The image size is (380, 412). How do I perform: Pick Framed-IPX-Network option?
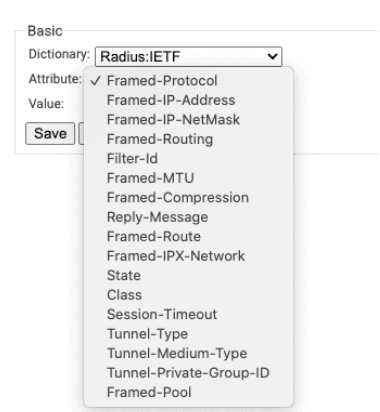(x=189, y=256)
